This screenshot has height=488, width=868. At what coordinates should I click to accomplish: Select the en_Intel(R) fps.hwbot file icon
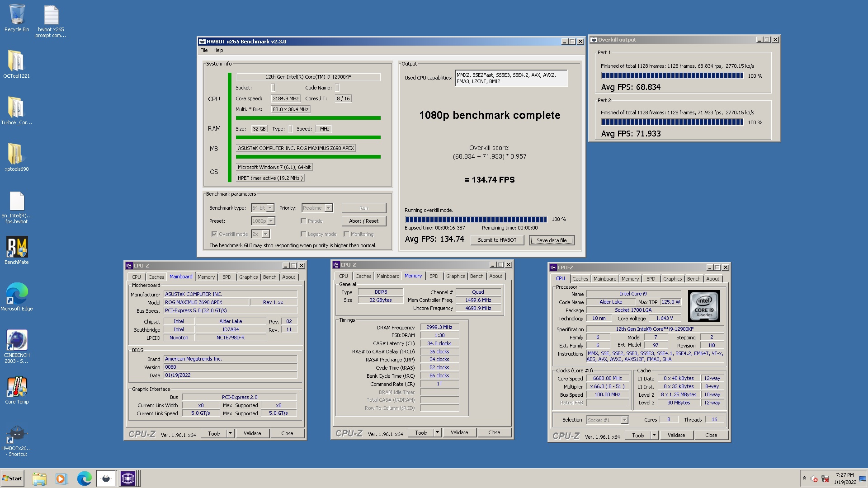coord(17,207)
